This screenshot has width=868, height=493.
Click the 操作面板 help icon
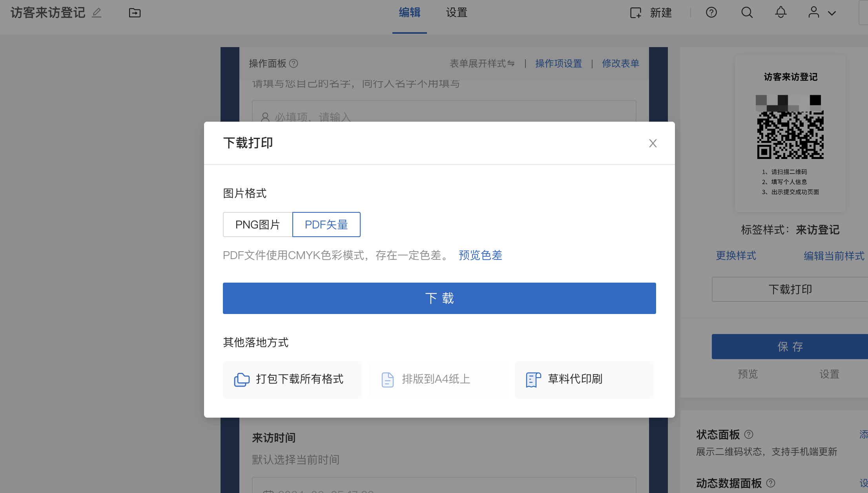tap(294, 63)
